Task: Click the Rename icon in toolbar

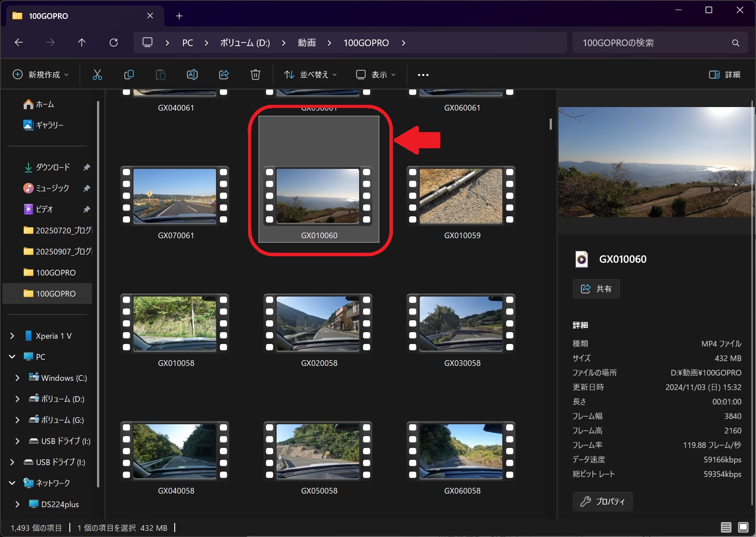Action: pyautogui.click(x=192, y=75)
